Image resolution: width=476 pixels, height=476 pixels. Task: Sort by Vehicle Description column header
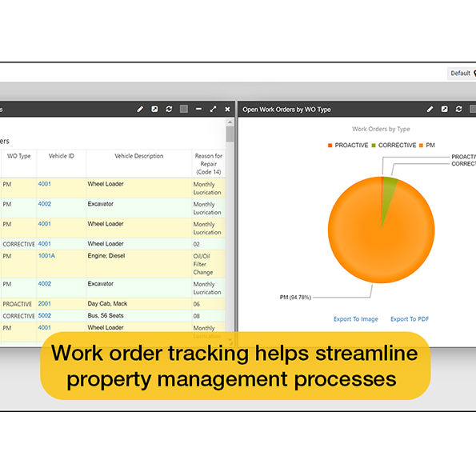(138, 156)
